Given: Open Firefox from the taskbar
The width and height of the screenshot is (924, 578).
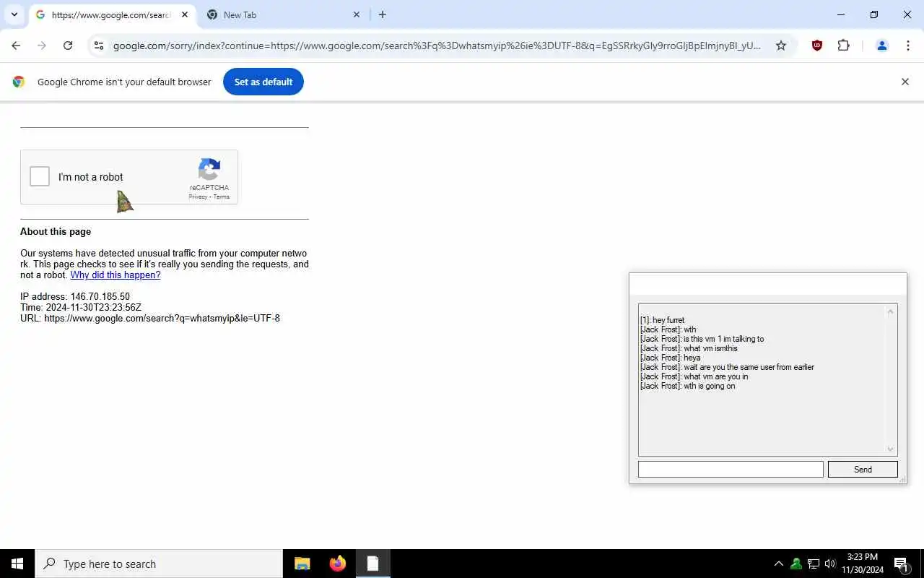Looking at the screenshot, I should pyautogui.click(x=337, y=564).
